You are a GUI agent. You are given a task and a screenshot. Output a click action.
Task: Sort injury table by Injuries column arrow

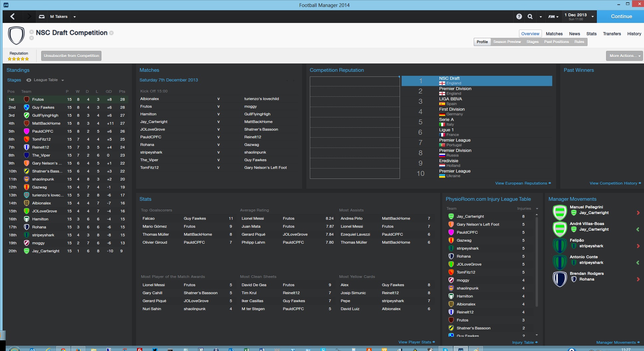(x=537, y=209)
